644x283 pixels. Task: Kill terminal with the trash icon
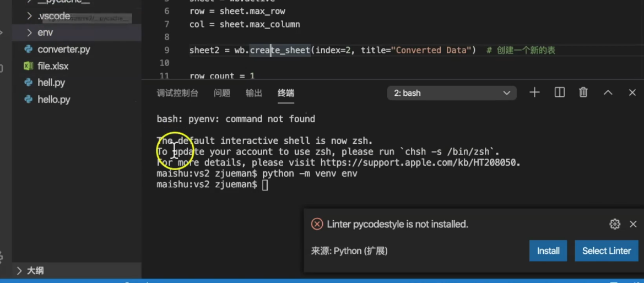tap(583, 93)
